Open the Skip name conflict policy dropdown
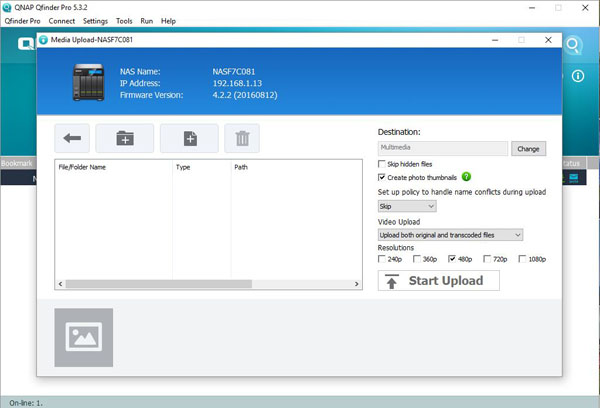Screen dimensions: 600x408 (407, 206)
